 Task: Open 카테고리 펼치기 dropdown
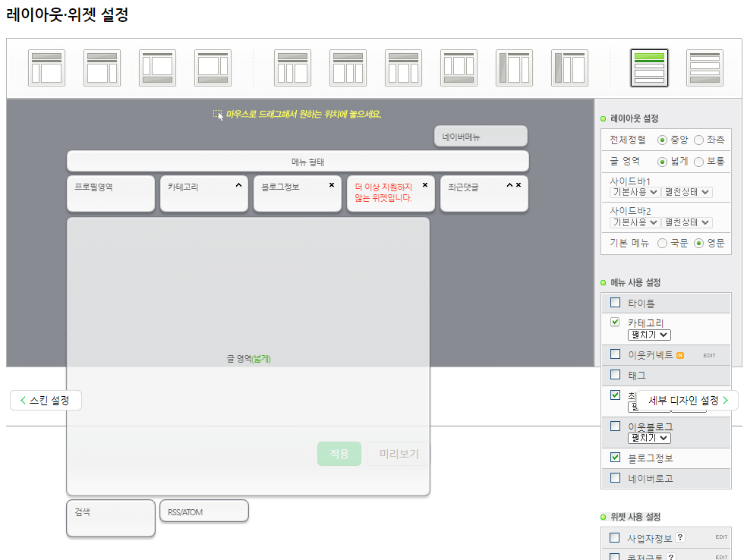(649, 335)
